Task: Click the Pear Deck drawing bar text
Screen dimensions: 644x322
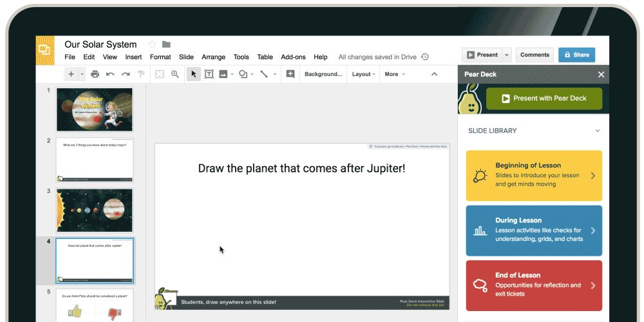Action: 229,302
